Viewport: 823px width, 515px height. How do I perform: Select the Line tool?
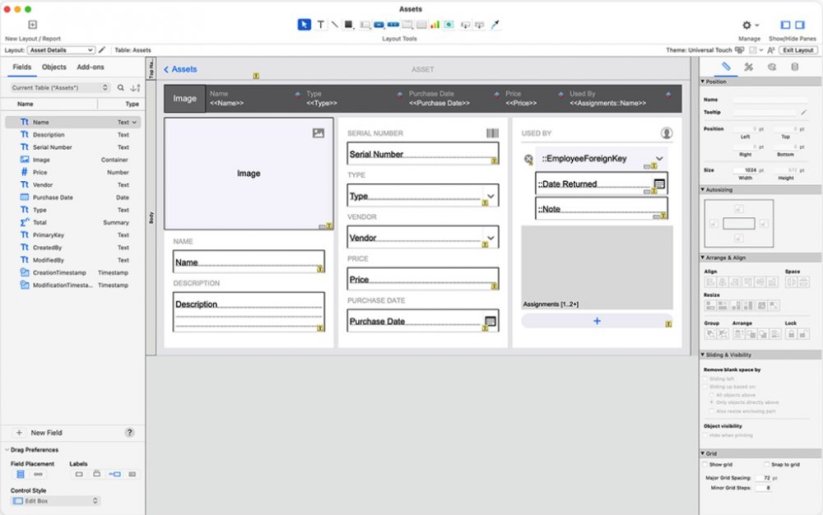(334, 25)
